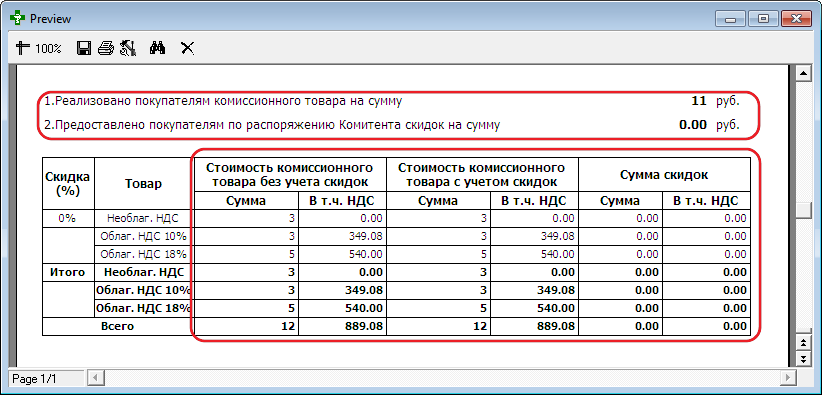Open Find with the binoculars icon
Screen dimensions: 822x395
(x=157, y=49)
